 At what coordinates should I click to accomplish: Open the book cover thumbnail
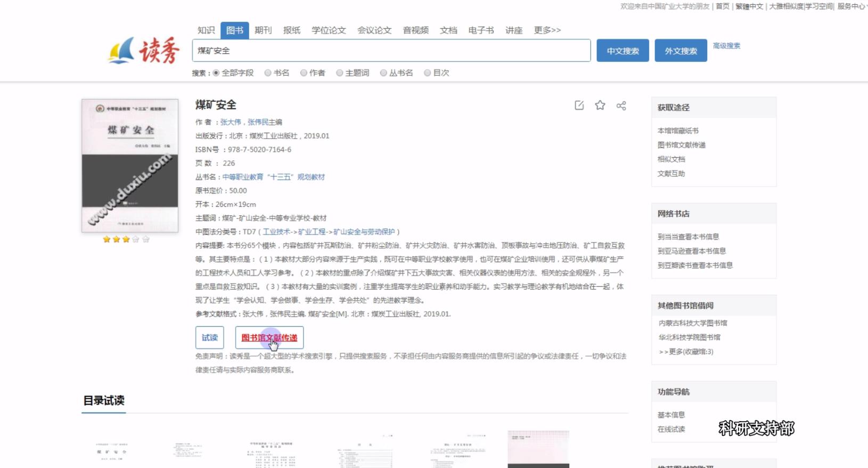(129, 165)
